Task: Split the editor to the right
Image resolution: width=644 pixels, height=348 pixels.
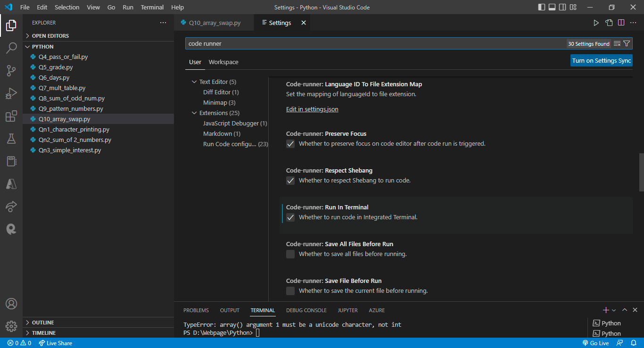Action: pos(621,23)
